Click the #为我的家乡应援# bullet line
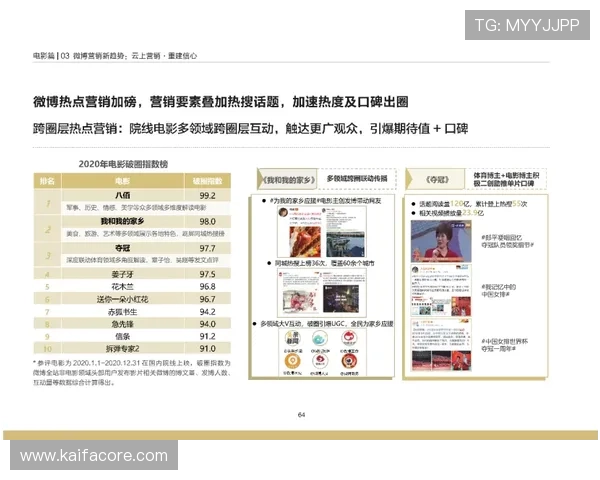Viewport: 600px width, 480px height. click(x=321, y=201)
